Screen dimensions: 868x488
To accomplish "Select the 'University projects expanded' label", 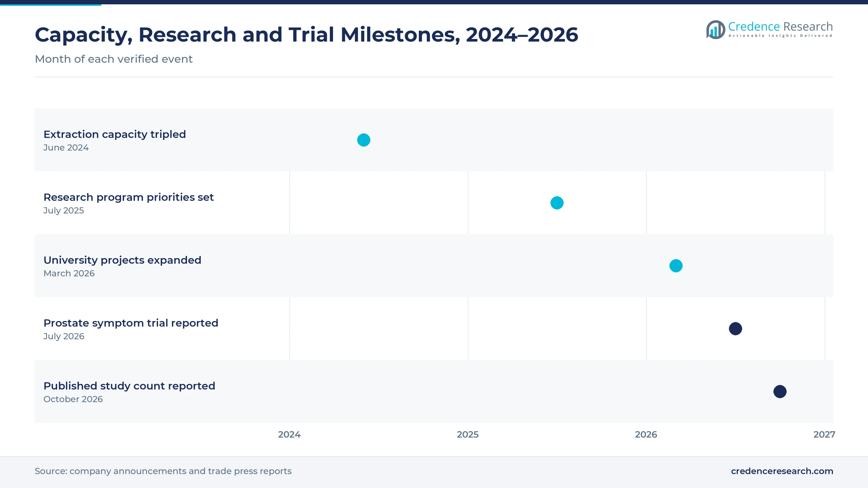I will 122,260.
